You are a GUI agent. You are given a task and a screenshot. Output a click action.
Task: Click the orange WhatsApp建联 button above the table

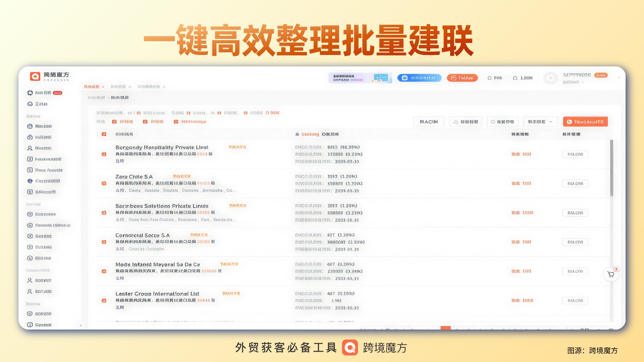(x=585, y=121)
